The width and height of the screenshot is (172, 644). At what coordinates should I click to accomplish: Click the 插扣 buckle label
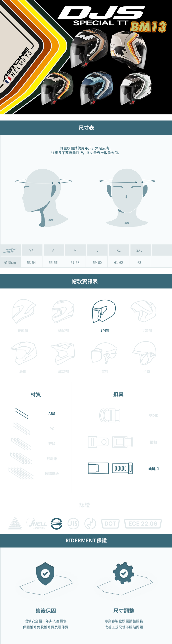point(154,442)
